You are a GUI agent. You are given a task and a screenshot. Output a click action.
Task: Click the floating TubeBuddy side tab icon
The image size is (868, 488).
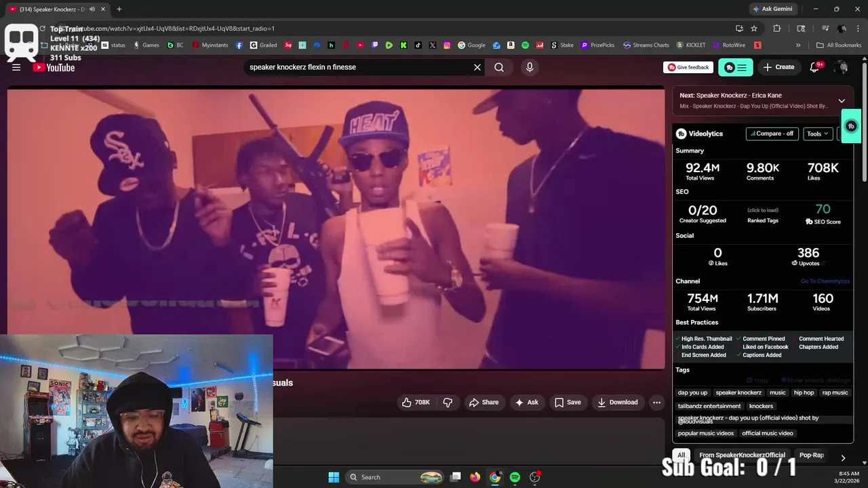tap(851, 126)
